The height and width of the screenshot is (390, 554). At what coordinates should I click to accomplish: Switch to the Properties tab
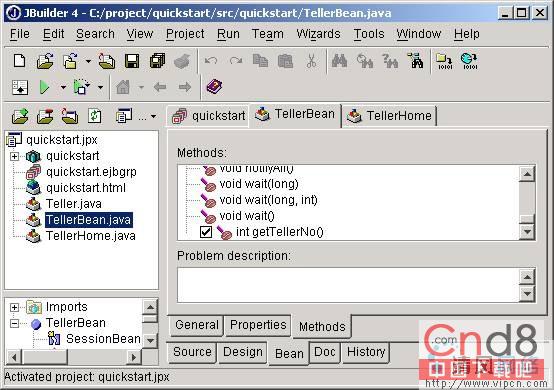click(258, 325)
